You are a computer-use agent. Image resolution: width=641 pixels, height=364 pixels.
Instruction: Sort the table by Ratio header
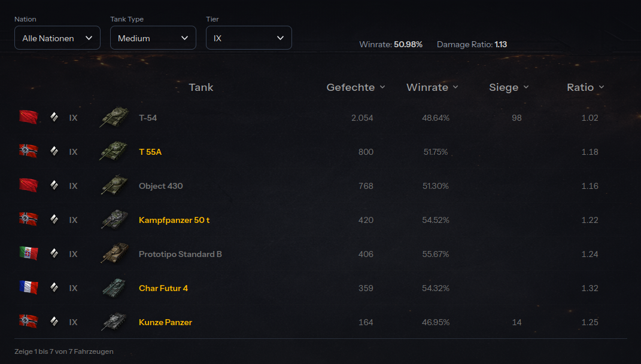point(585,87)
